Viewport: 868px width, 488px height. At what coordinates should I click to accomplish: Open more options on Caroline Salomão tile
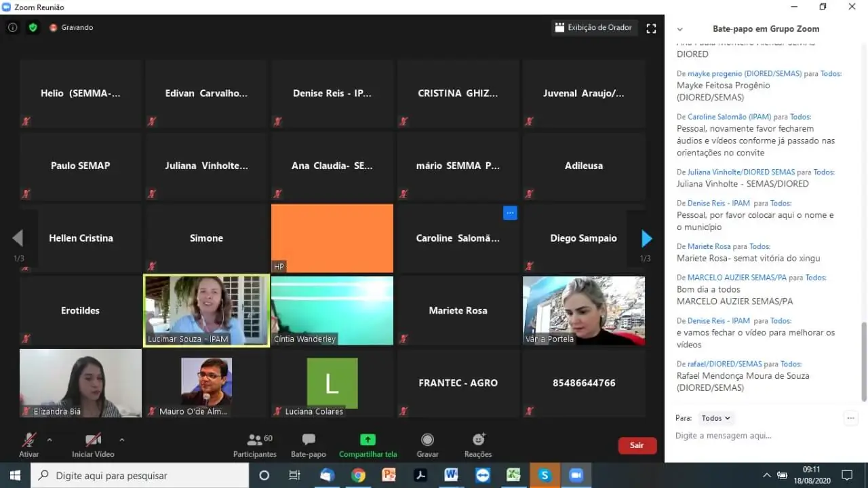(511, 213)
